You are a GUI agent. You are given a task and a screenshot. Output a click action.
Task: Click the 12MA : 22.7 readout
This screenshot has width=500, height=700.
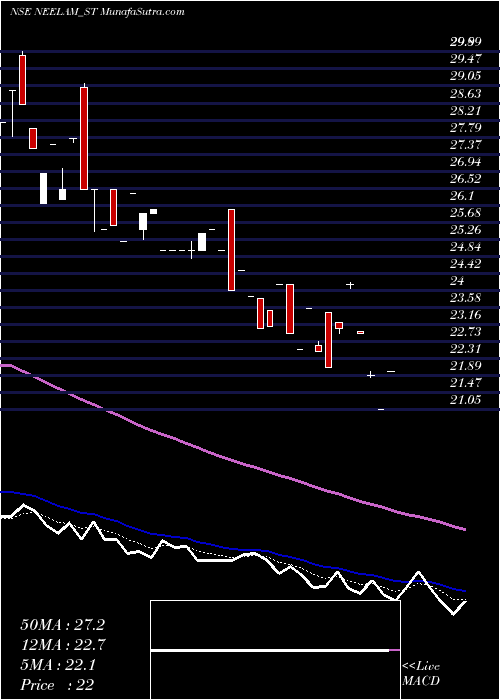(x=62, y=645)
